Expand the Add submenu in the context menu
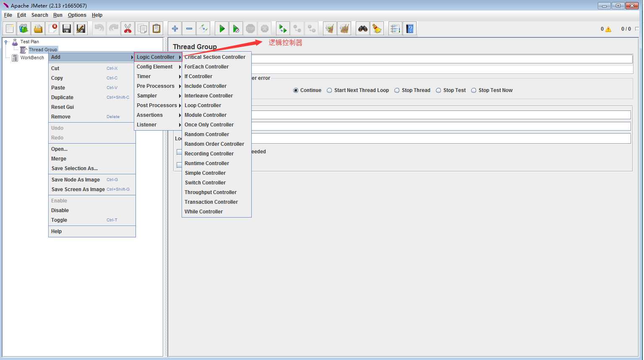Viewport: 644px width, 360px height. tap(92, 57)
